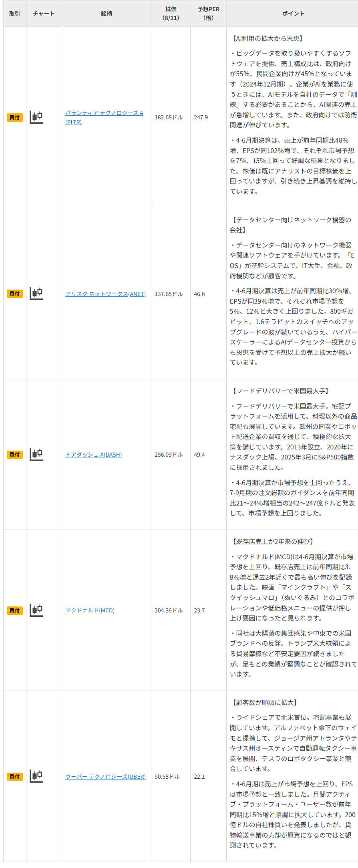
Task: Click the 買付 button for Palantir
Action: click(x=15, y=117)
